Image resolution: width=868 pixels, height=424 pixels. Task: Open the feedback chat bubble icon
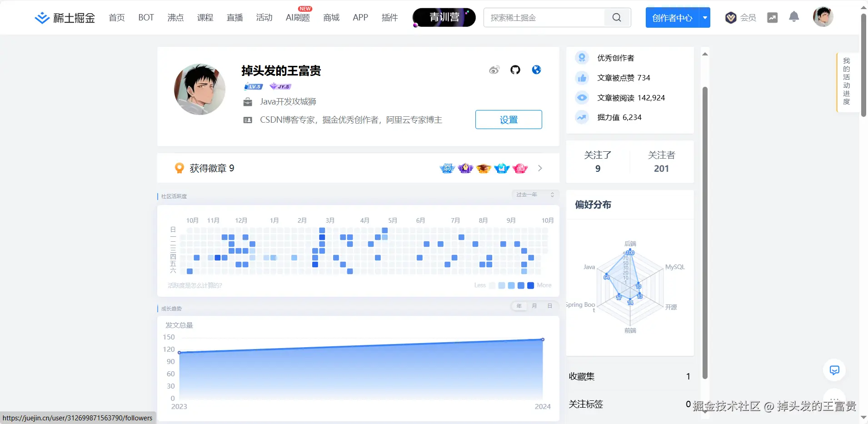click(834, 370)
